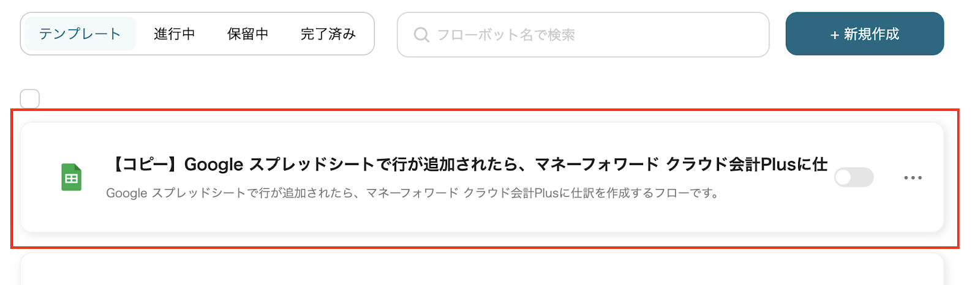Enable the flow's on/off toggle switch
The image size is (980, 285).
[x=854, y=177]
